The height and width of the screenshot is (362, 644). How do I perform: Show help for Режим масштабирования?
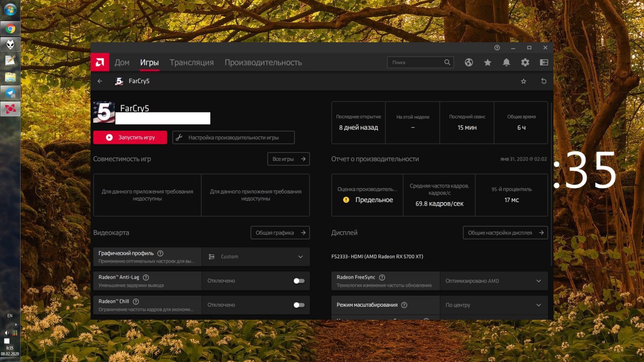click(404, 305)
